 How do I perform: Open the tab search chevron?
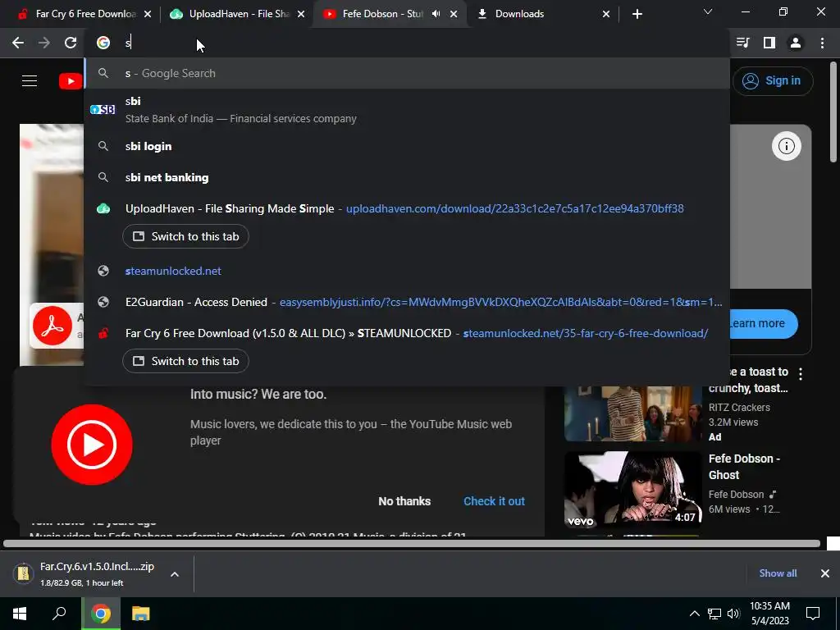tap(708, 11)
